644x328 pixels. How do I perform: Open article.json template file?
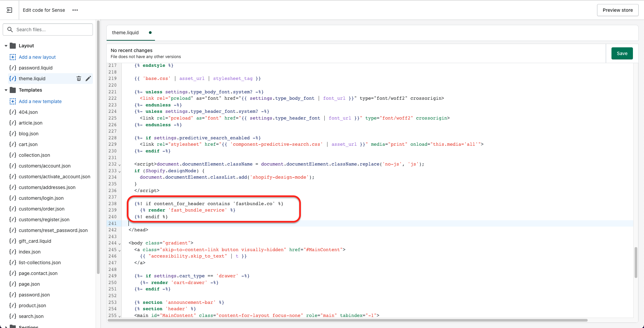point(31,123)
